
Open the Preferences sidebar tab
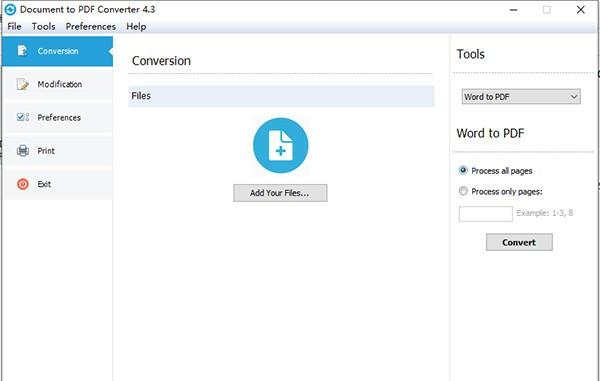point(57,118)
